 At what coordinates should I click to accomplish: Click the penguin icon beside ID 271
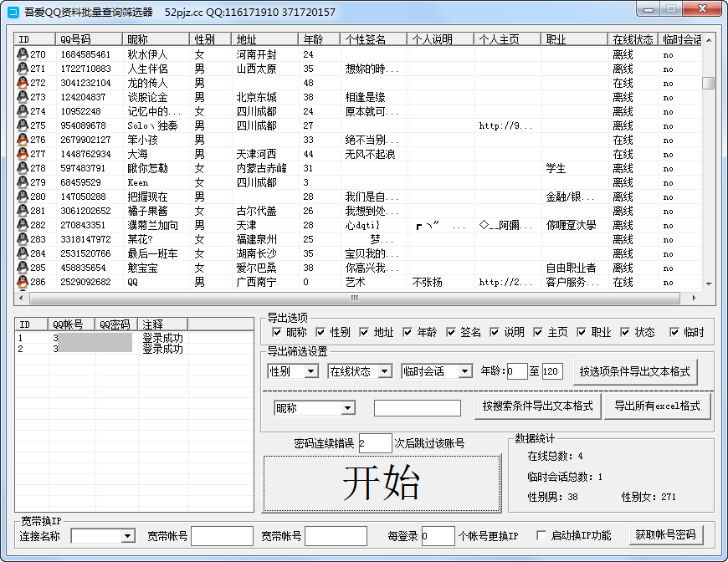point(23,69)
